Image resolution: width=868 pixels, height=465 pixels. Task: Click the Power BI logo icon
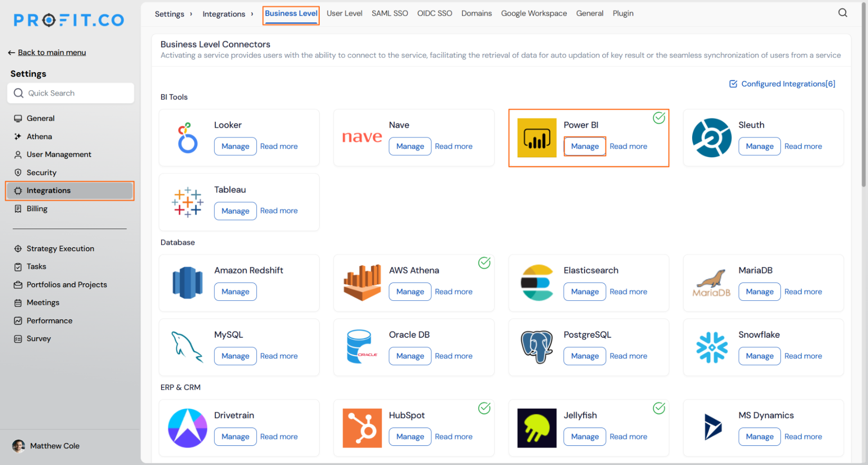(x=537, y=138)
